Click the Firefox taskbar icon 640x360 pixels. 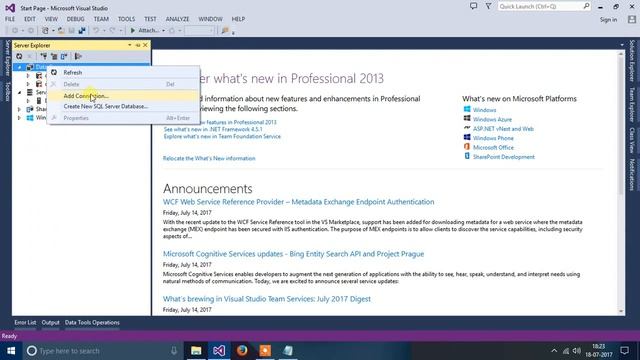[242, 351]
